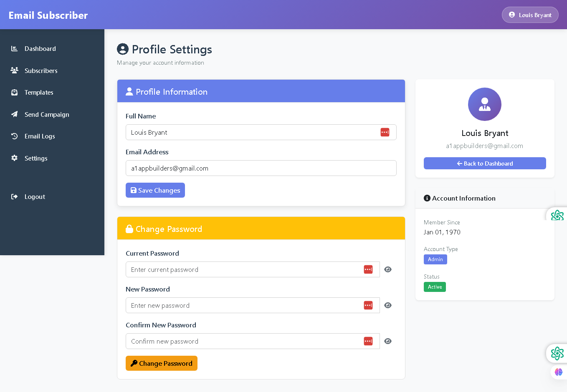Reveal the Confirm New Password entry

388,341
